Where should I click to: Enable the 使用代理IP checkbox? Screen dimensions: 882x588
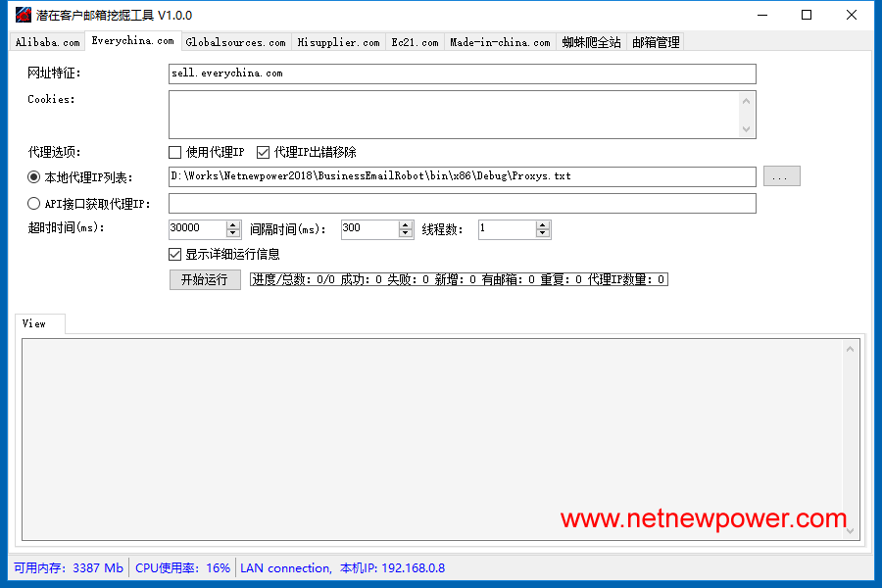(x=175, y=153)
